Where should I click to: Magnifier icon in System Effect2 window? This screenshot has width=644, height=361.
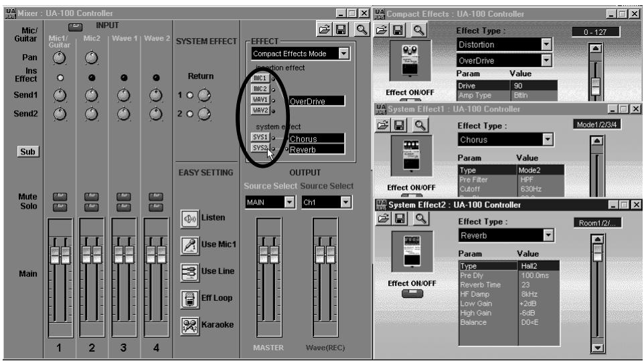coord(420,219)
